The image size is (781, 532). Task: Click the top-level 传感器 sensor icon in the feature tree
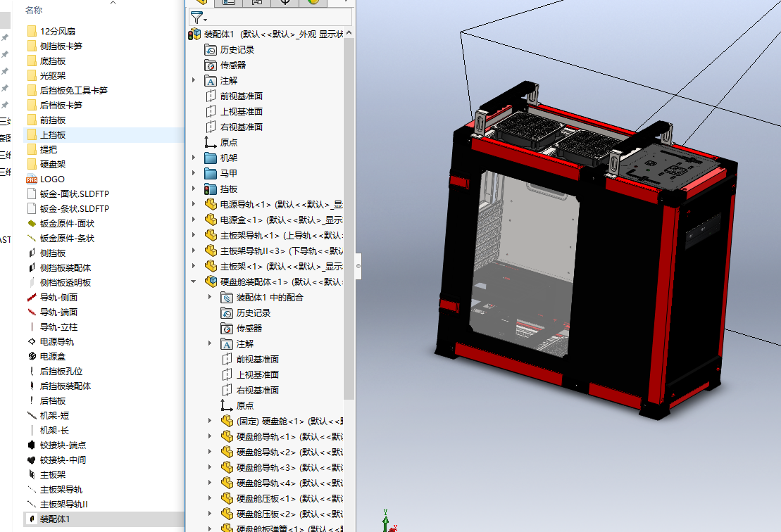coord(211,65)
